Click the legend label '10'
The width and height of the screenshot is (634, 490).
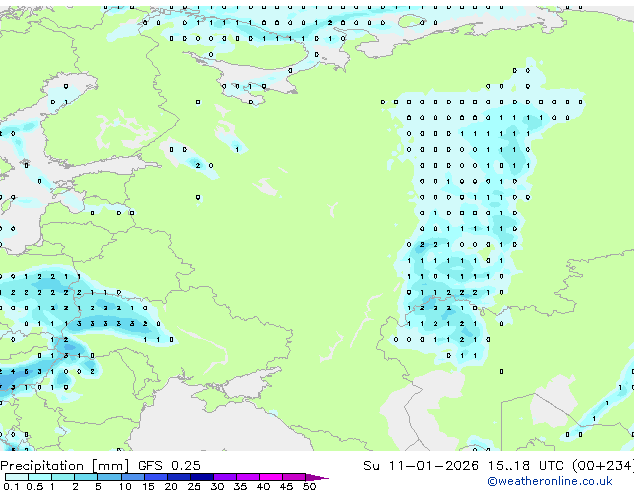click(125, 486)
